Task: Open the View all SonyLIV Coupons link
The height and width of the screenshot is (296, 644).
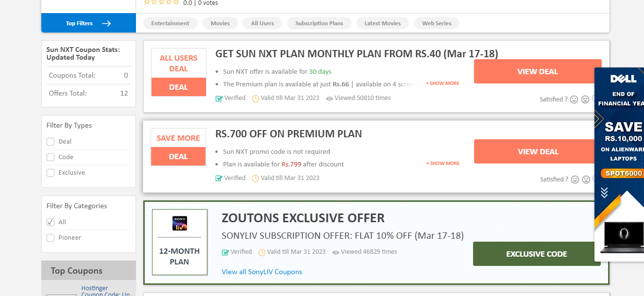Action: (262, 272)
